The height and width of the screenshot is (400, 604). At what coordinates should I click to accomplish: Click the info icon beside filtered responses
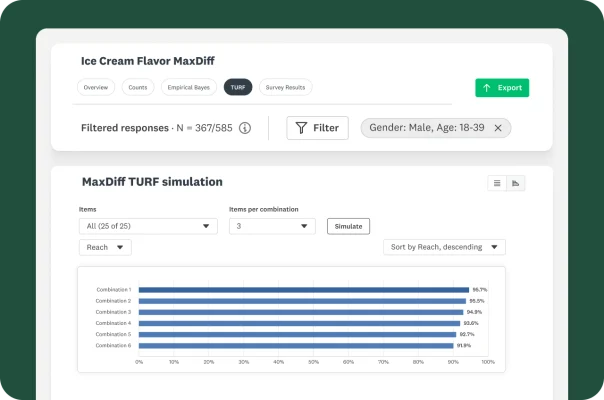pos(245,128)
